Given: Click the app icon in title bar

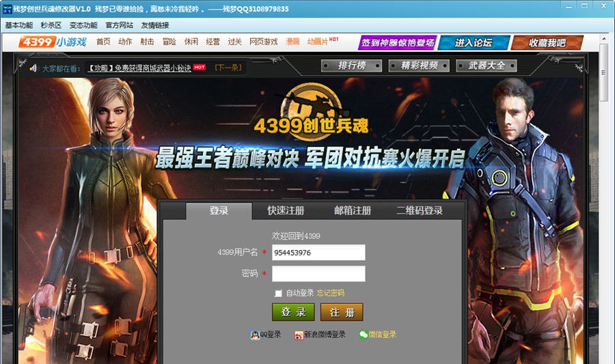Looking at the screenshot, I should (7, 9).
